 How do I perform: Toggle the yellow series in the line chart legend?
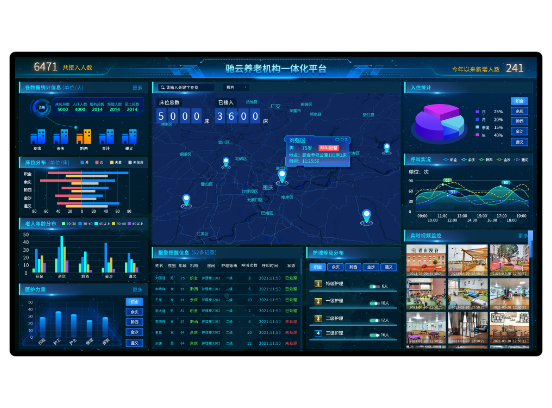coord(503,160)
